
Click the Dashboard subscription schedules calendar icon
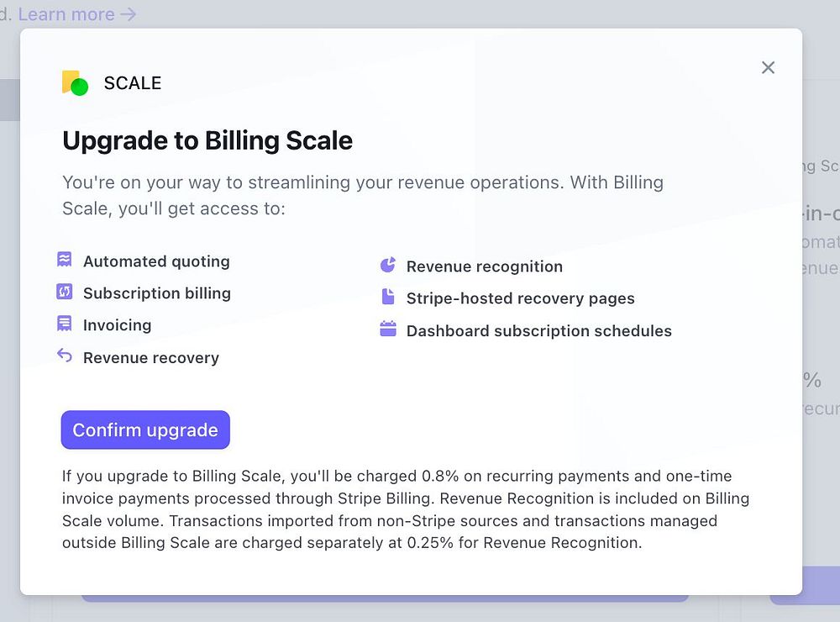[387, 329]
